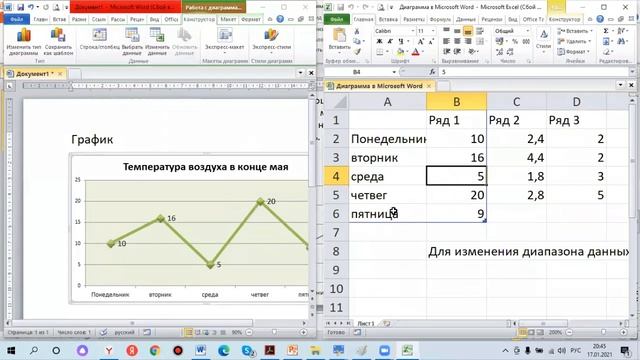Image resolution: width=640 pixels, height=360 pixels.
Task: Click AutoSum sigma icon in Excel
Action: click(x=606, y=31)
